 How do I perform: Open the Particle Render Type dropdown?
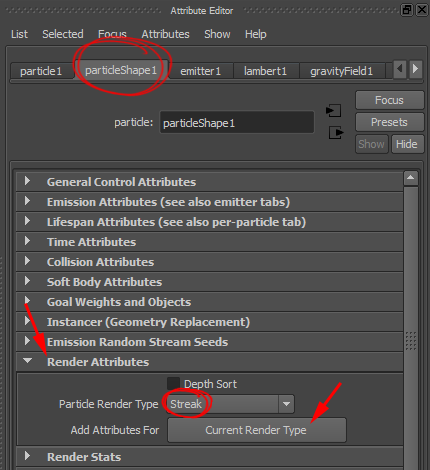click(x=230, y=404)
